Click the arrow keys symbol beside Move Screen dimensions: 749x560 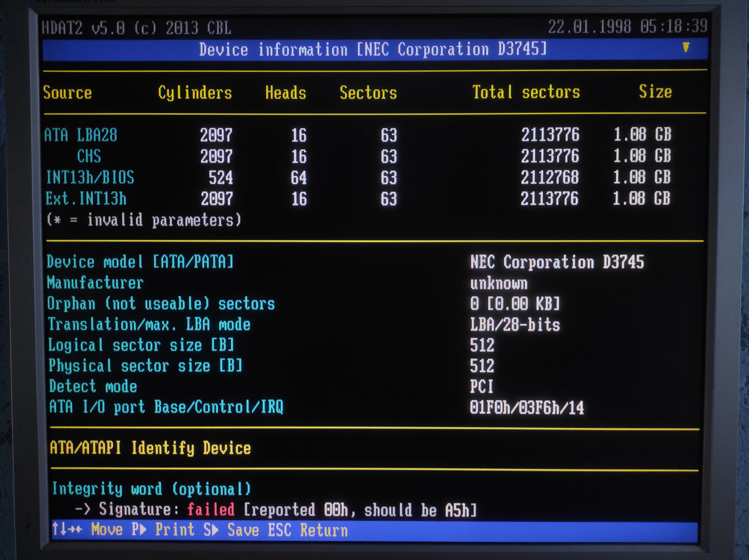pos(66,529)
